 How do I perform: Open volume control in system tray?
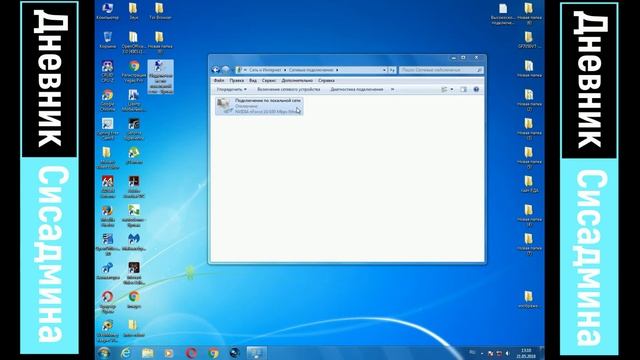tap(508, 353)
